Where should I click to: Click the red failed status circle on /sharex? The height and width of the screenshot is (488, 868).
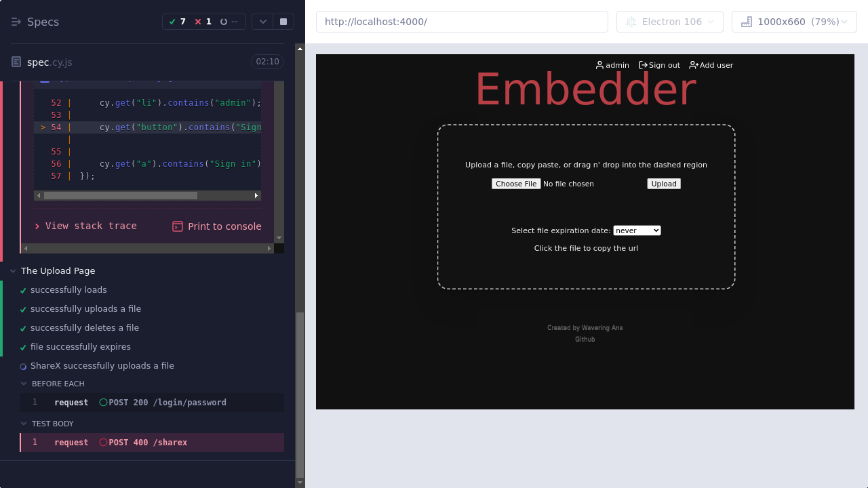click(x=103, y=443)
